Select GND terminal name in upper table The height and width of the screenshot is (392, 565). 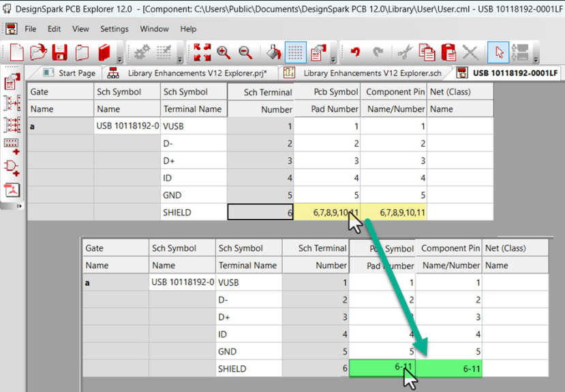pos(194,195)
